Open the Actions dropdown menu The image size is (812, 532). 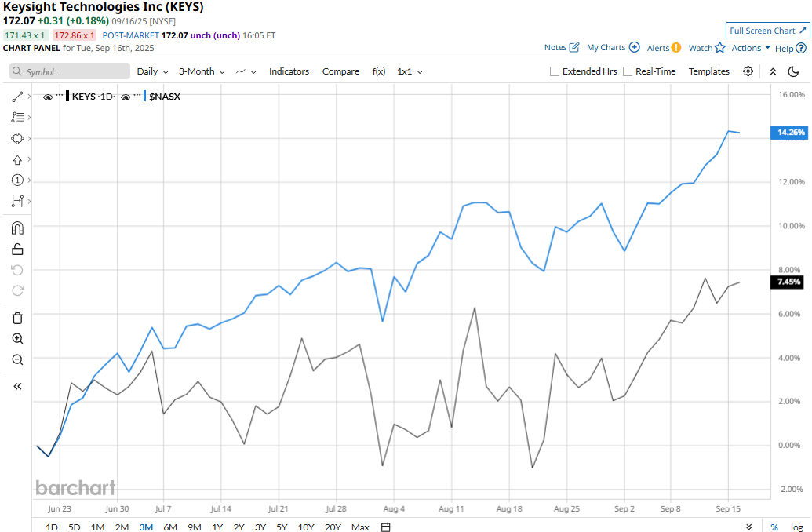751,48
